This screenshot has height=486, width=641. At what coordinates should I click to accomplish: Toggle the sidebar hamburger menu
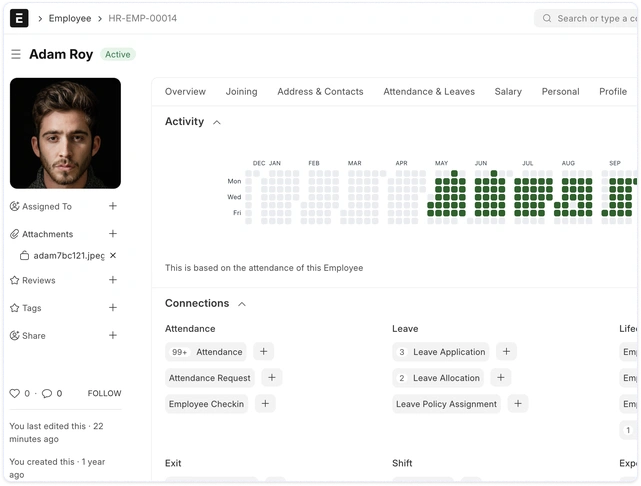pos(16,54)
